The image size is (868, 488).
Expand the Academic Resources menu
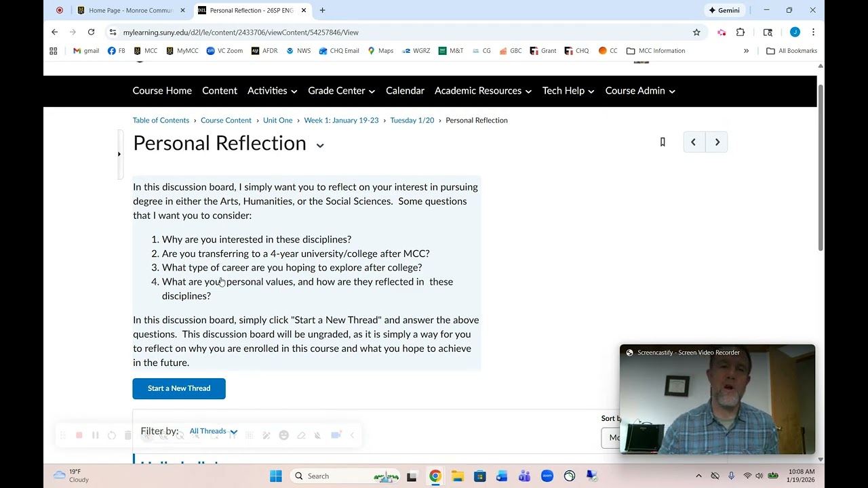(483, 91)
